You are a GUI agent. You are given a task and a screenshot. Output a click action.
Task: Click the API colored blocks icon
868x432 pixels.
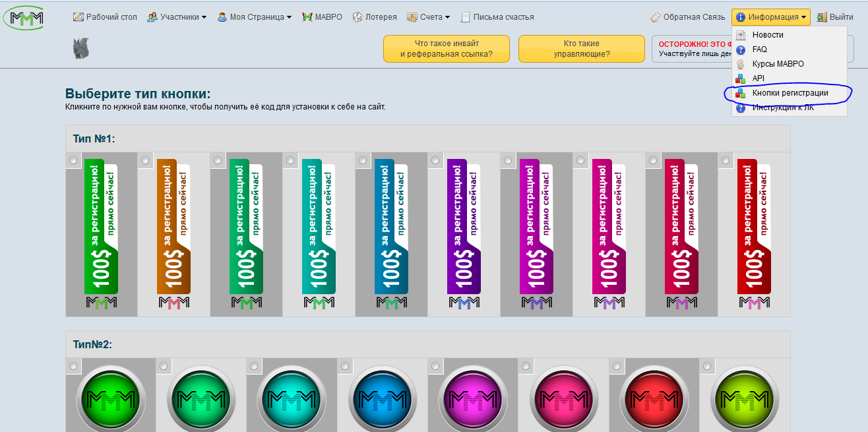point(741,78)
